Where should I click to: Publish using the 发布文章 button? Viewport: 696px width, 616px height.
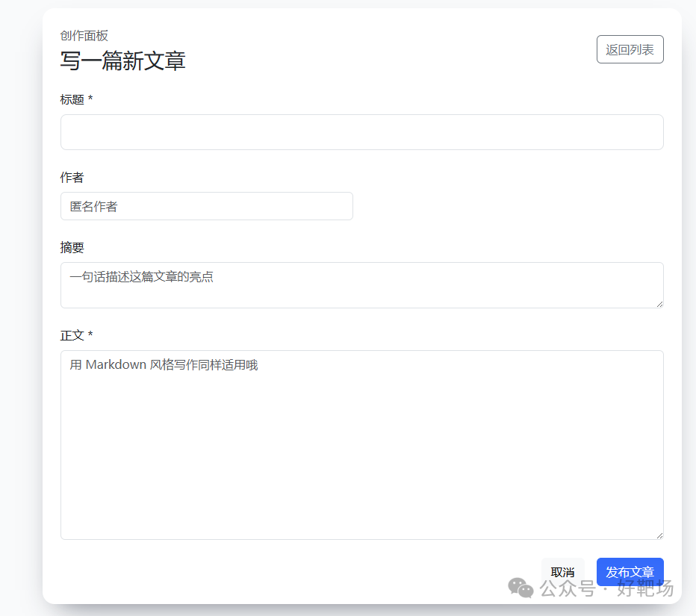point(630,572)
